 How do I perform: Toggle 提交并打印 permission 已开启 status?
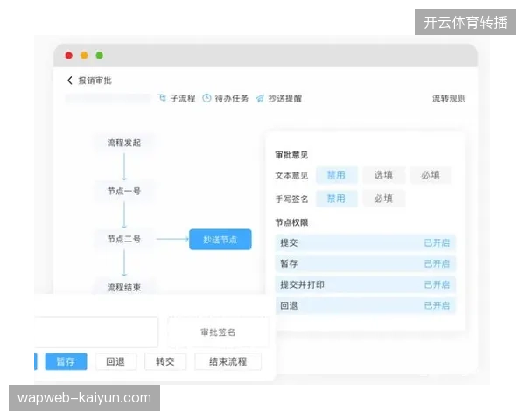pyautogui.click(x=437, y=284)
